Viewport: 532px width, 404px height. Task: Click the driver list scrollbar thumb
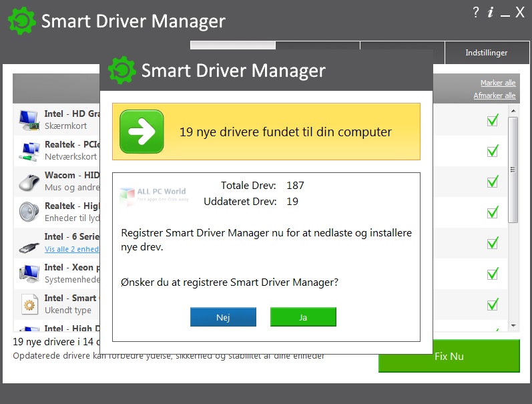(513, 170)
